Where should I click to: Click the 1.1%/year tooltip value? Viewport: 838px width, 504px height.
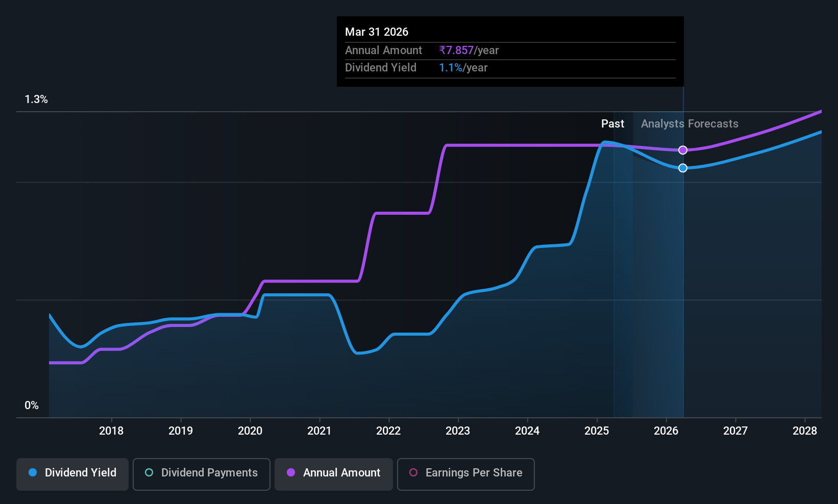coord(463,68)
